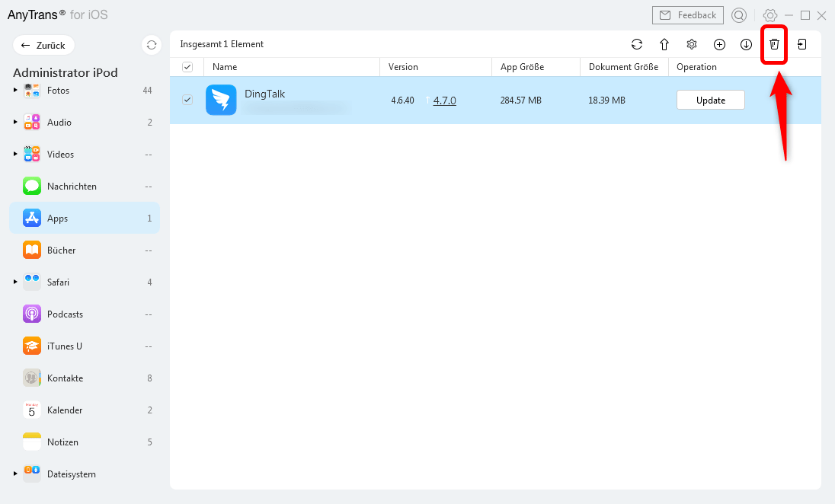The height and width of the screenshot is (504, 835).
Task: Open Kalender category
Action: pos(85,410)
